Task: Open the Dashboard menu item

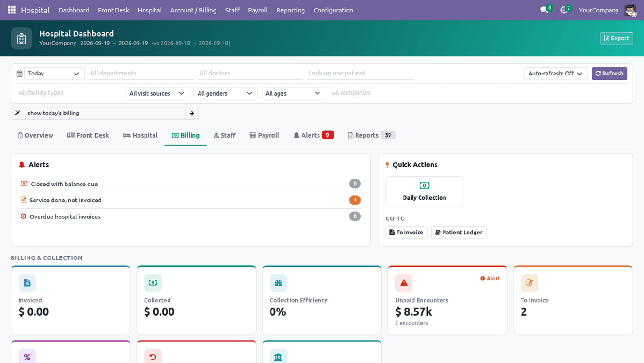Action: (74, 10)
